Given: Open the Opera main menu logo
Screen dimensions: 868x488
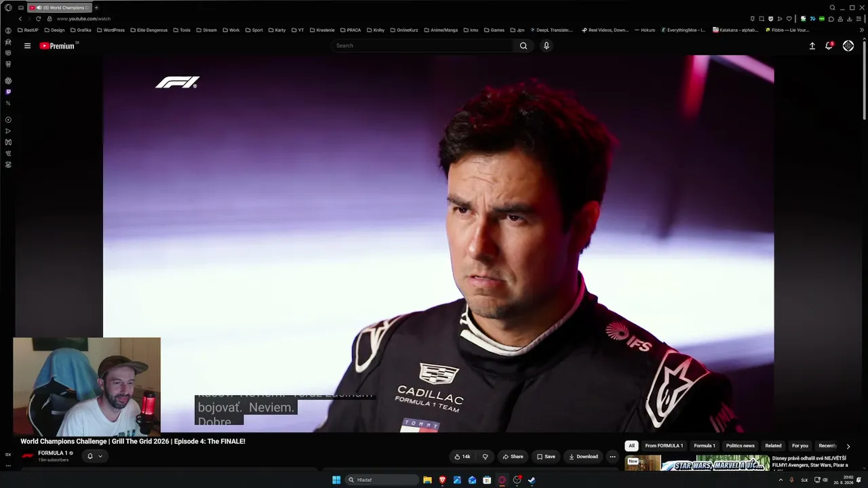Looking at the screenshot, I should [8, 7].
